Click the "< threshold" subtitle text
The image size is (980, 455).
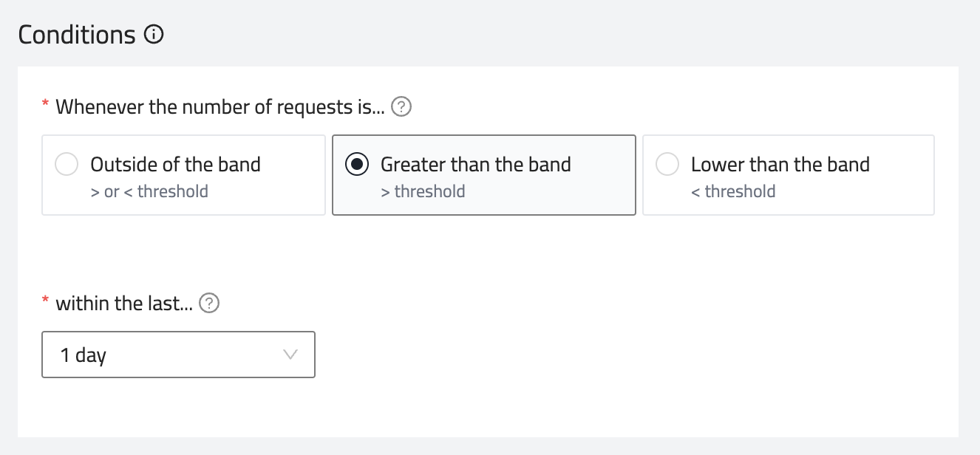click(733, 192)
